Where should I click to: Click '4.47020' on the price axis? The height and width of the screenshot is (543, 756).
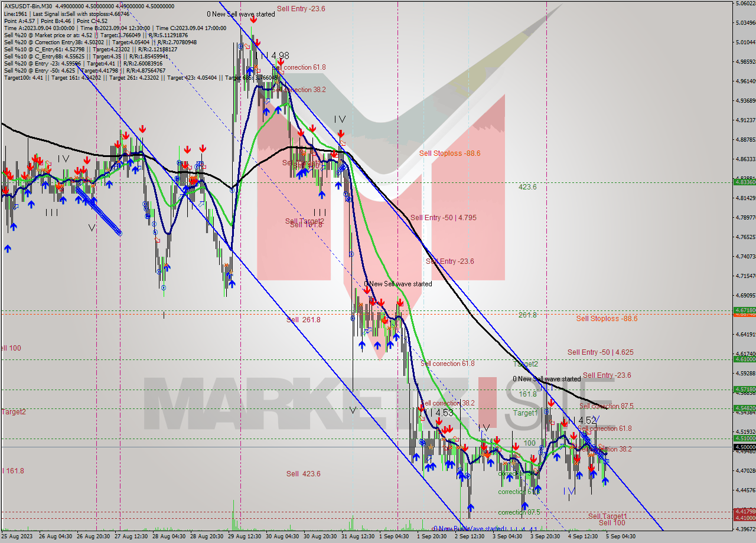[745, 471]
